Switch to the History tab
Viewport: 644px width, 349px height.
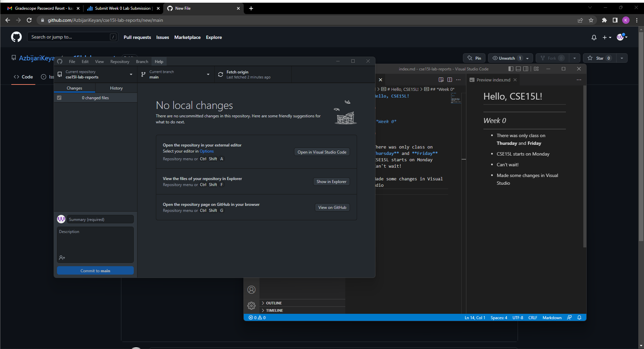[116, 88]
